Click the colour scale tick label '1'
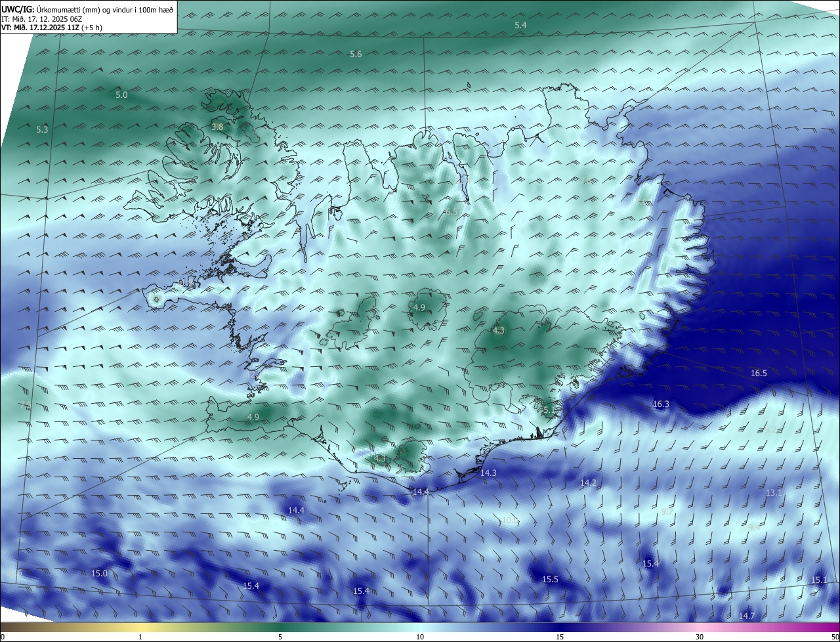The image size is (840, 642). click(140, 637)
